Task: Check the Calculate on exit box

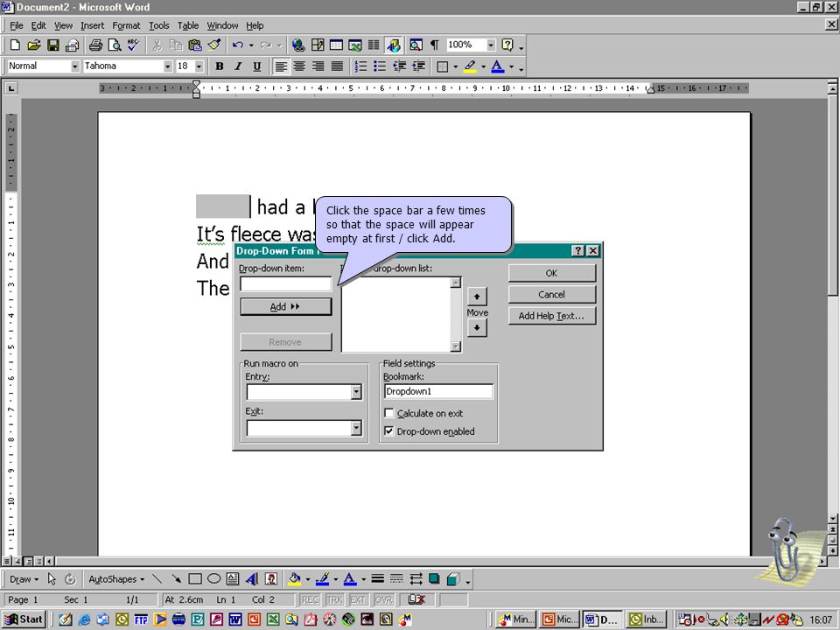Action: [x=389, y=413]
